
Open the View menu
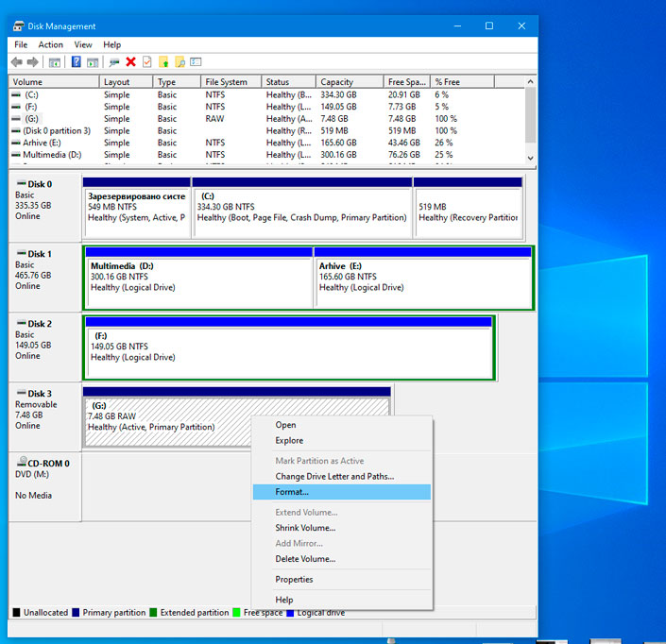point(83,44)
